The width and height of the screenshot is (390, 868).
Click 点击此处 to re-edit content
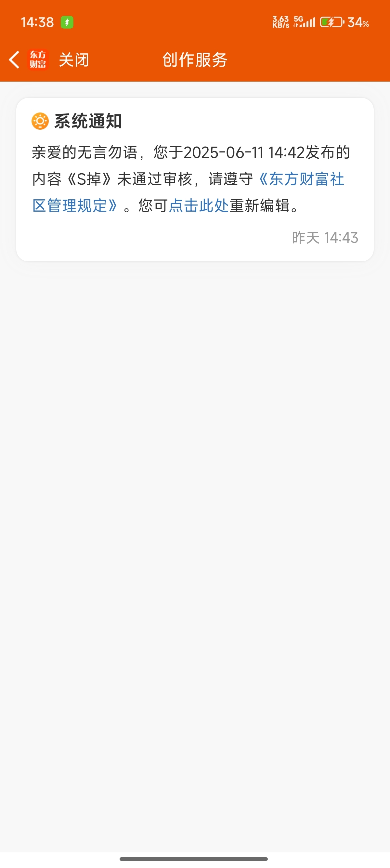point(199,205)
